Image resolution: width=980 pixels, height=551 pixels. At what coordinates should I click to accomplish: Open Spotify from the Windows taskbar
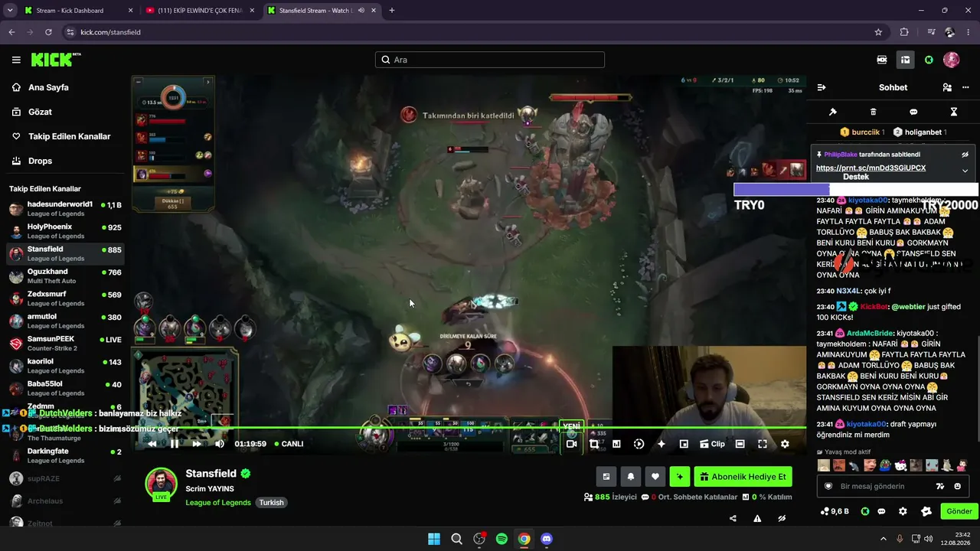pos(501,539)
